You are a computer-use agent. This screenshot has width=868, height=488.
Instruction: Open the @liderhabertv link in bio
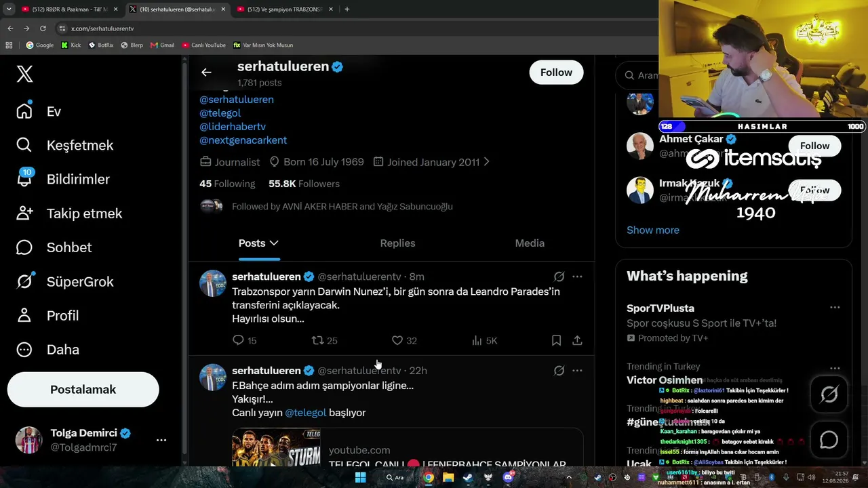point(233,127)
